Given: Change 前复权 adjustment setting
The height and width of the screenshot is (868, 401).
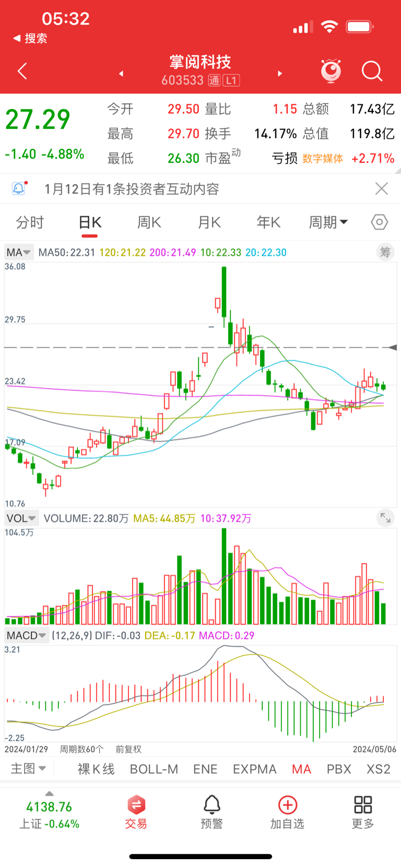Looking at the screenshot, I should tap(128, 749).
